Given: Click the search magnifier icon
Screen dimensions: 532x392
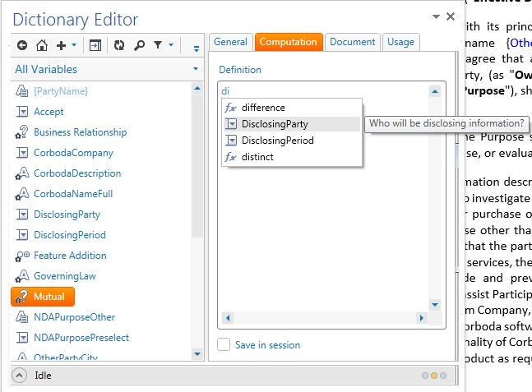Looking at the screenshot, I should coord(140,45).
